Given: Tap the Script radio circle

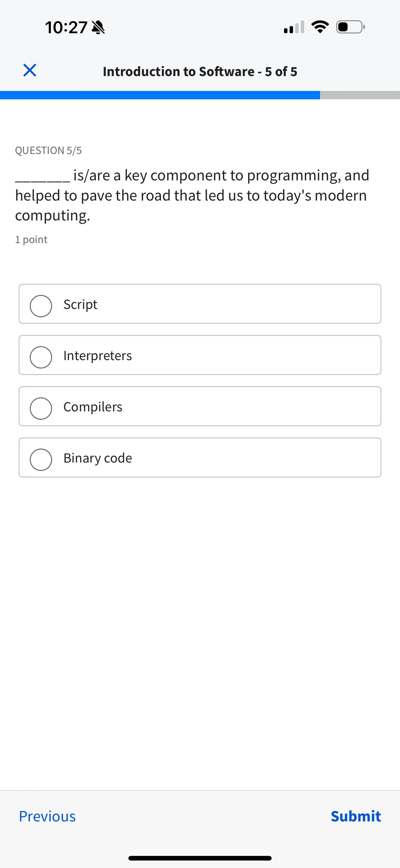Looking at the screenshot, I should click(40, 306).
